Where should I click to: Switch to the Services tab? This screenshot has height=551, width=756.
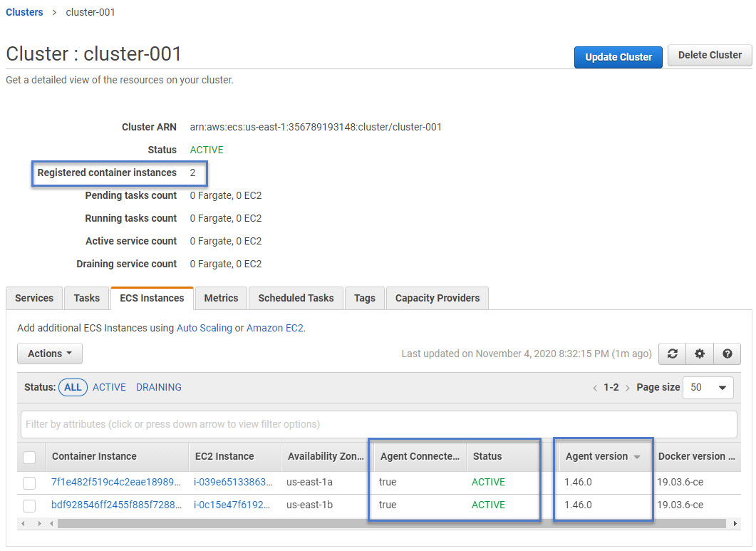tap(33, 298)
